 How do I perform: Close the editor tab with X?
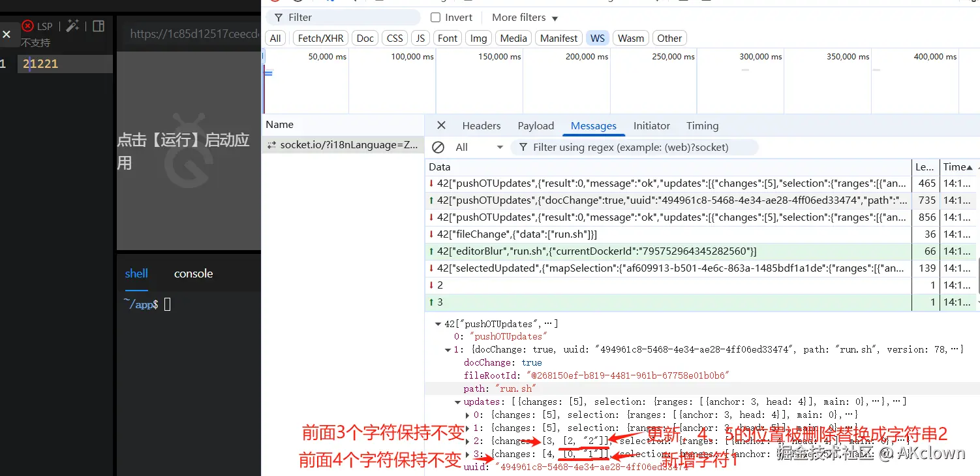[x=7, y=34]
